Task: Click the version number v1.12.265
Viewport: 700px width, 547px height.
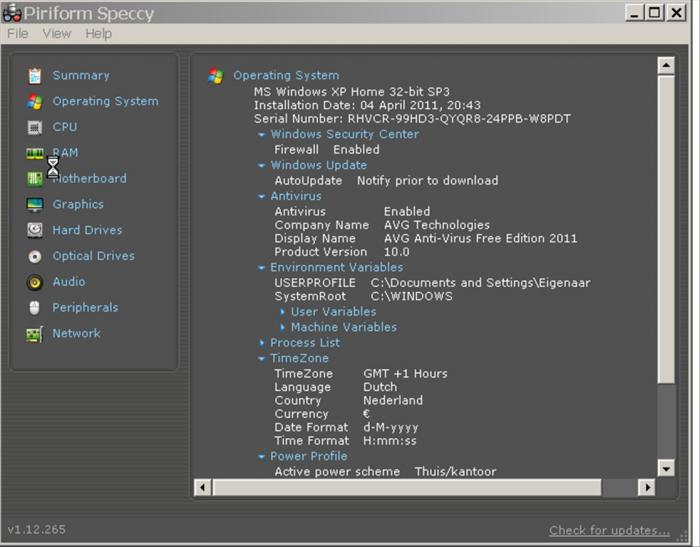Action: pyautogui.click(x=37, y=530)
